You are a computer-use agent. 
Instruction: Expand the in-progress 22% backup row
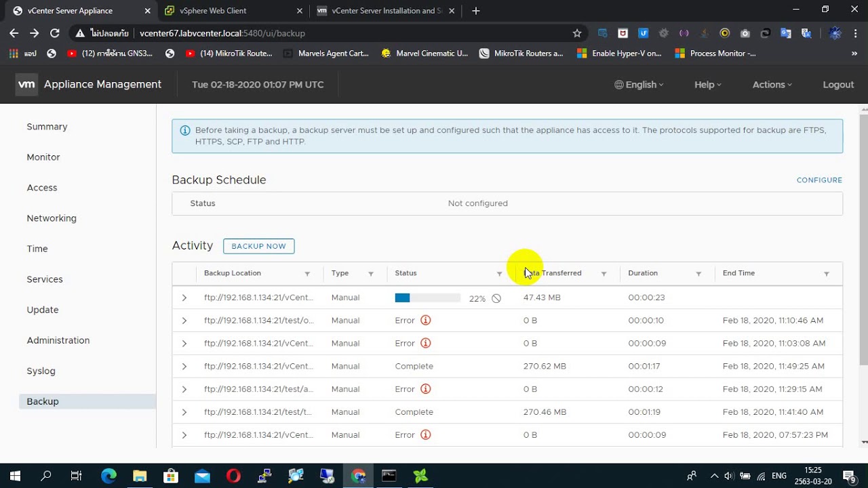[184, 298]
